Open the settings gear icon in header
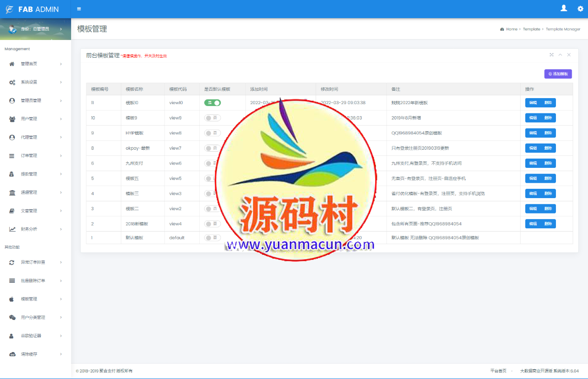This screenshot has width=588, height=379. pos(580,9)
